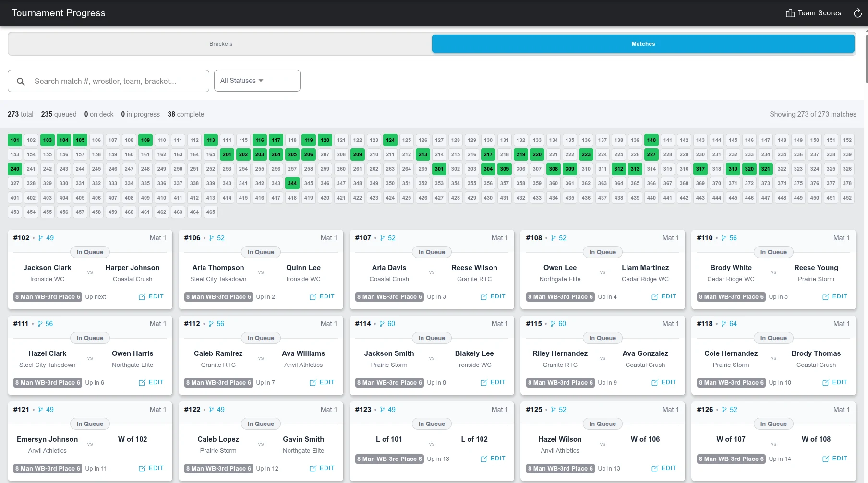Select completed match chip 240
The image size is (868, 483).
click(15, 169)
